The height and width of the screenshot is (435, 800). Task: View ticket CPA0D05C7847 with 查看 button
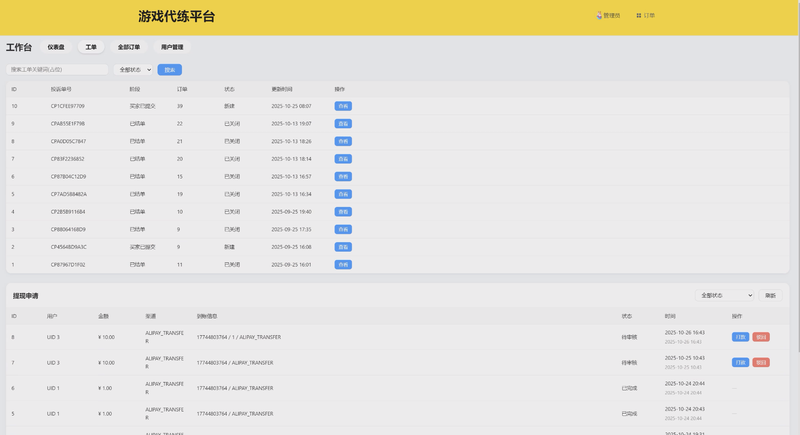tap(343, 141)
